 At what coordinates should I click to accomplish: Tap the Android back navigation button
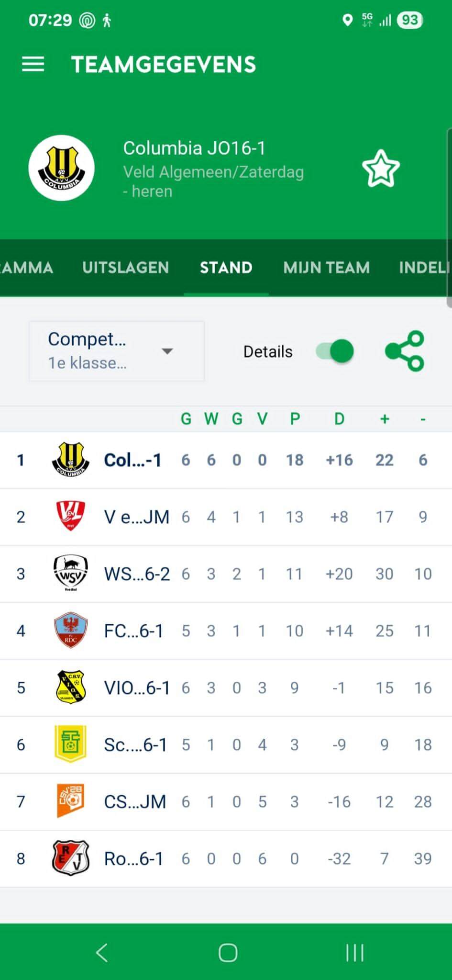pyautogui.click(x=102, y=952)
